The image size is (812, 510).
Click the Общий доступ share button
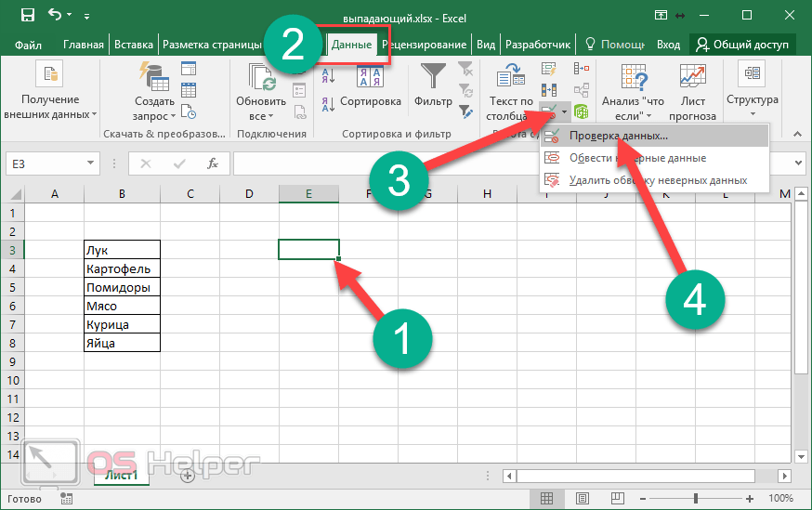point(741,44)
